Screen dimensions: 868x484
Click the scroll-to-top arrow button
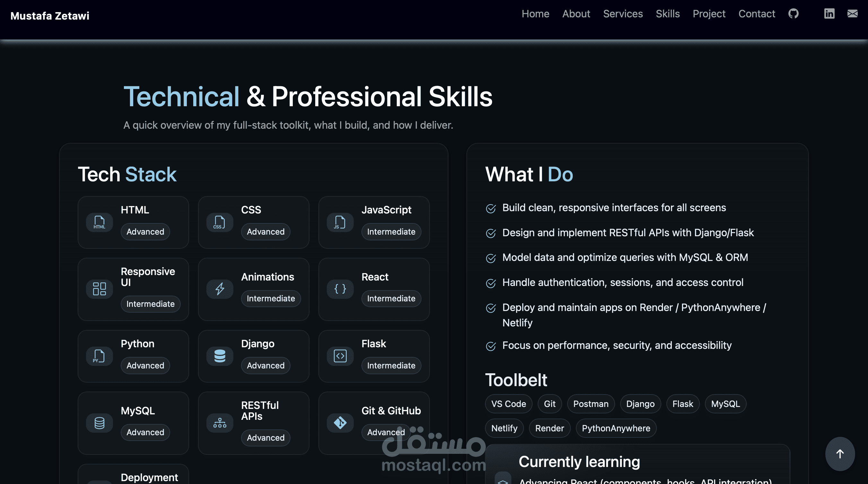pos(840,454)
